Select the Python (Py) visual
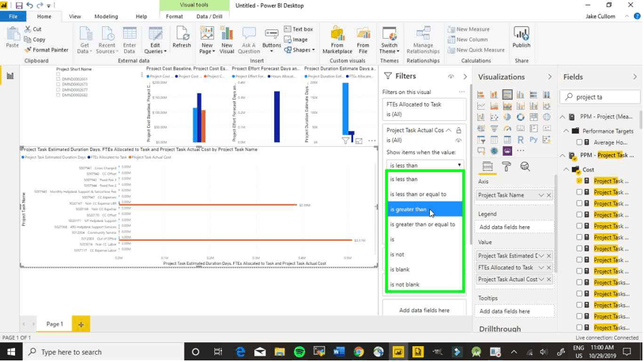Viewport: 644px width, 362px height. click(x=533, y=140)
